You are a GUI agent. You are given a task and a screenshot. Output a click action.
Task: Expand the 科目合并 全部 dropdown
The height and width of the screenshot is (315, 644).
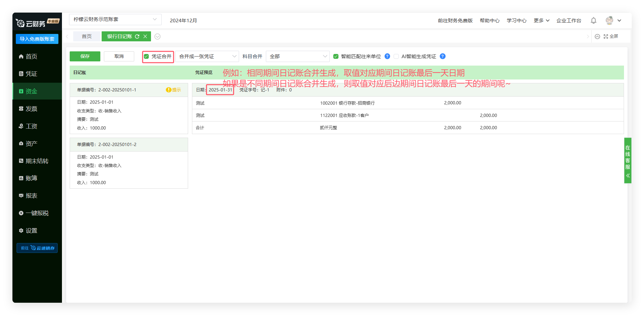[x=297, y=57]
